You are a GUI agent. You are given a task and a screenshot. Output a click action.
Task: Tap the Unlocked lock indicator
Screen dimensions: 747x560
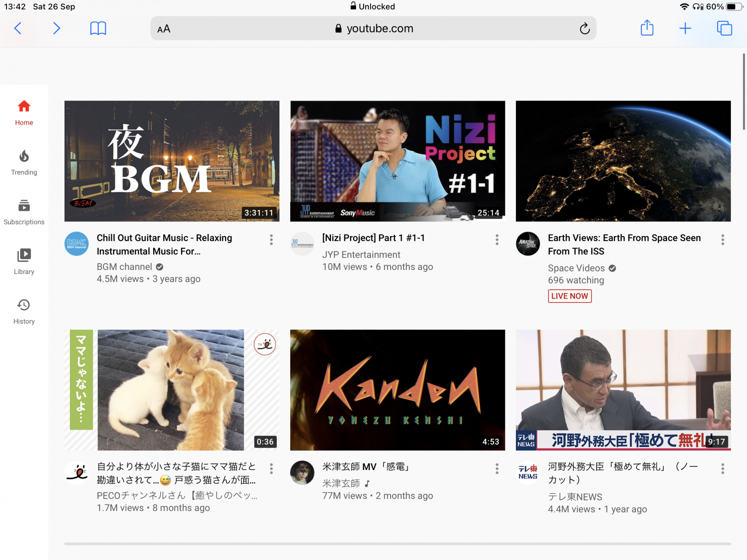coord(372,6)
